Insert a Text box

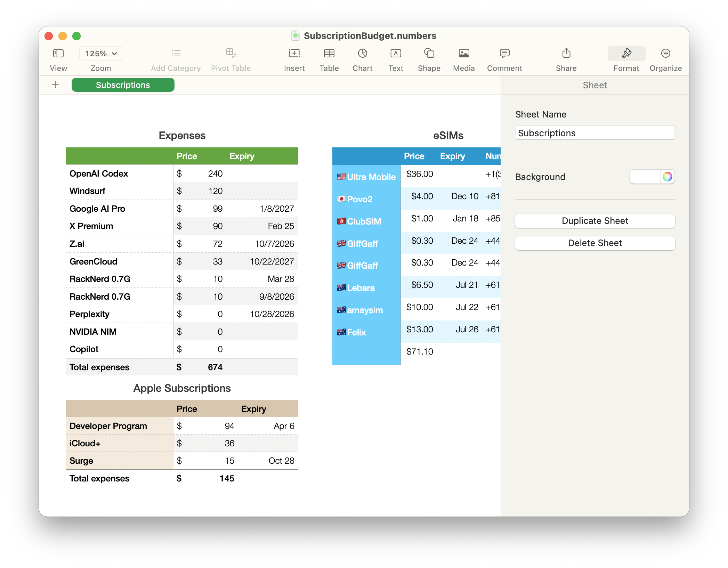tap(396, 54)
